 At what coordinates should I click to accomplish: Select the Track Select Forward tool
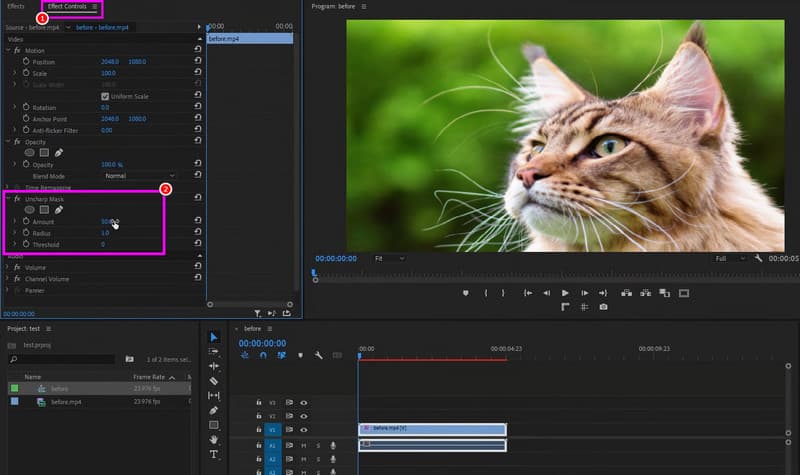click(x=214, y=352)
